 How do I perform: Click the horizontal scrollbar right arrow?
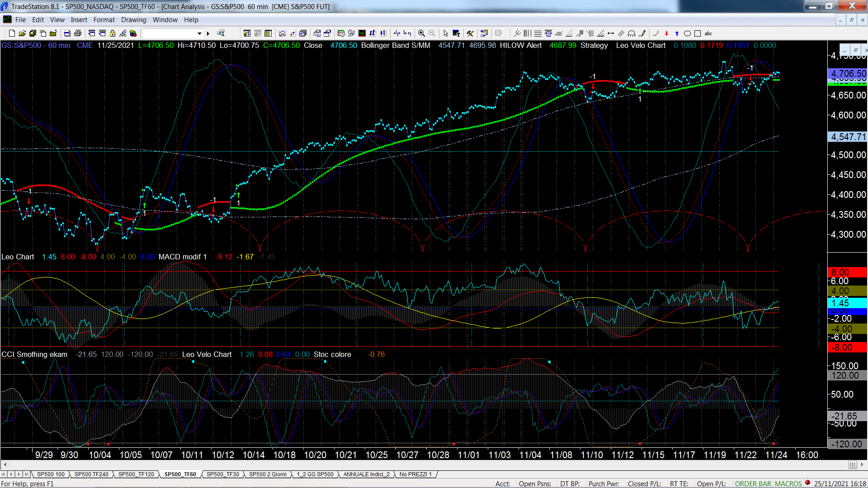(863, 465)
